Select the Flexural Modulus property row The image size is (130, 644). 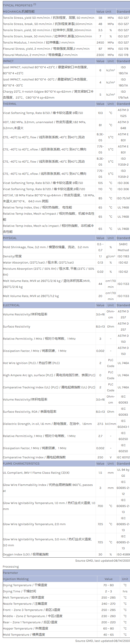tap(40, 55)
